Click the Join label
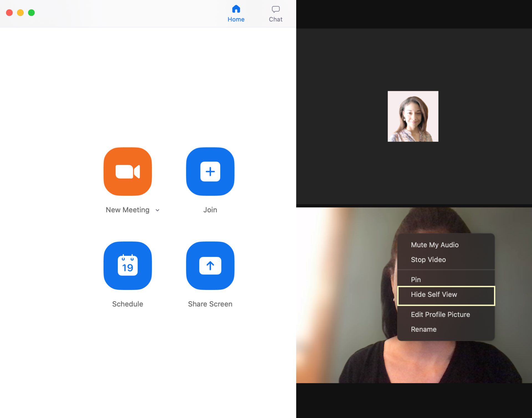The width and height of the screenshot is (532, 418). point(210,210)
